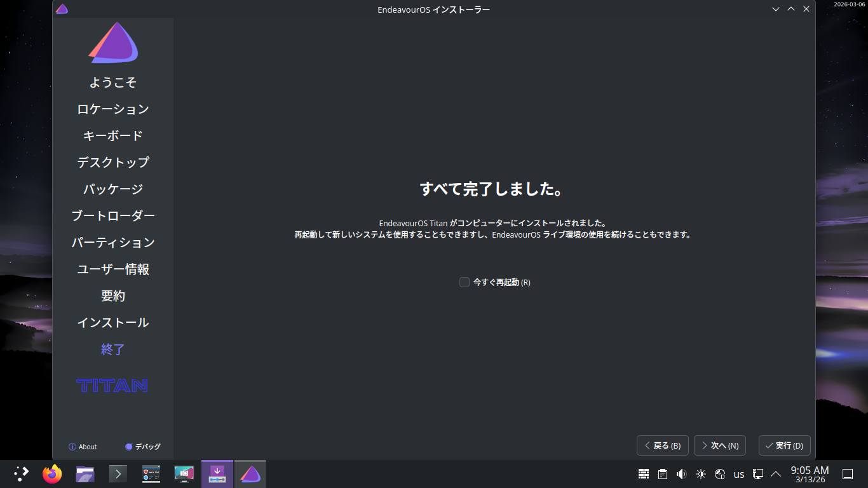Viewport: 868px width, 488px height.
Task: Click the ブートローダー step in the sidebar
Action: tap(113, 216)
